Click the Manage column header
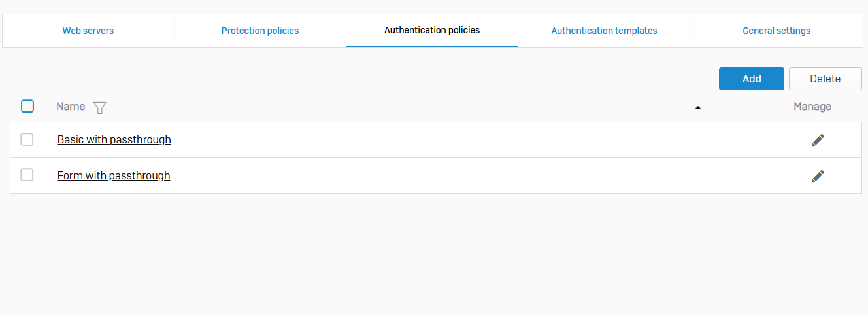The width and height of the screenshot is (868, 316). (812, 107)
